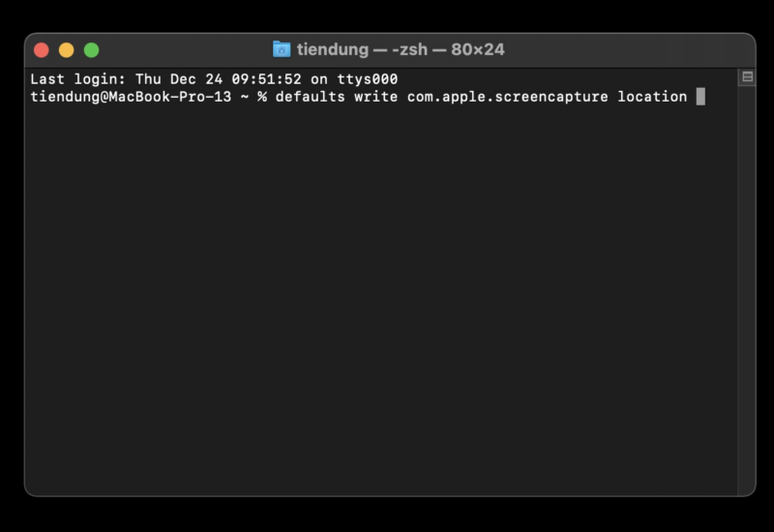This screenshot has height=532, width=774.
Task: Click the "%" prompt symbol
Action: [x=261, y=97]
